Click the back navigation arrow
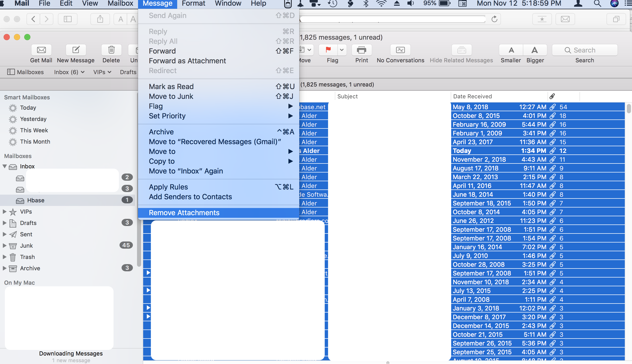The image size is (632, 364). coord(33,19)
